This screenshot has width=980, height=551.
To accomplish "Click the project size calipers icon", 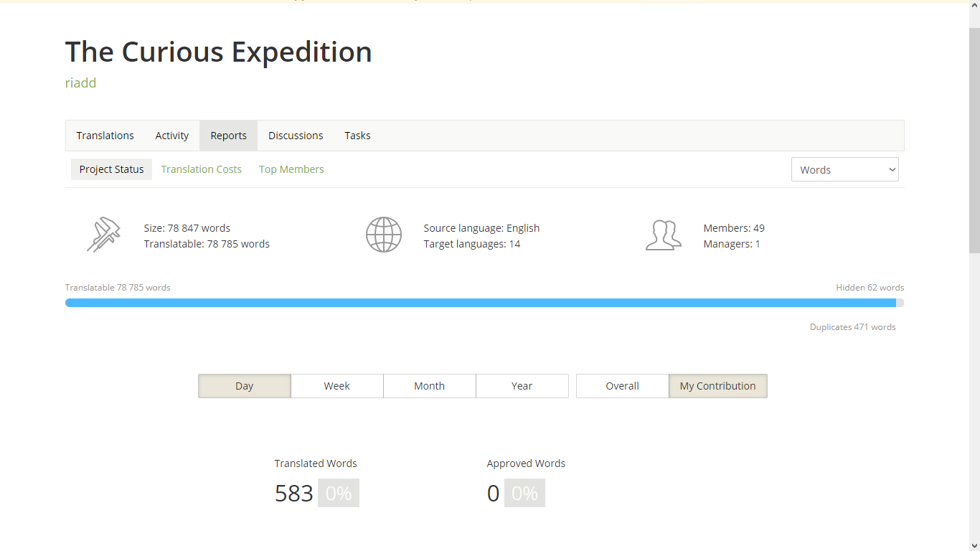I will click(103, 235).
